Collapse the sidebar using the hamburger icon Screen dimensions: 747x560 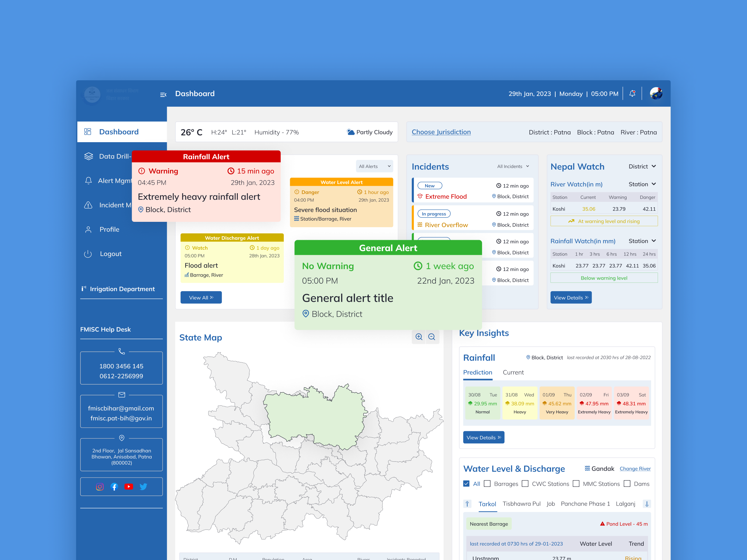click(x=163, y=95)
